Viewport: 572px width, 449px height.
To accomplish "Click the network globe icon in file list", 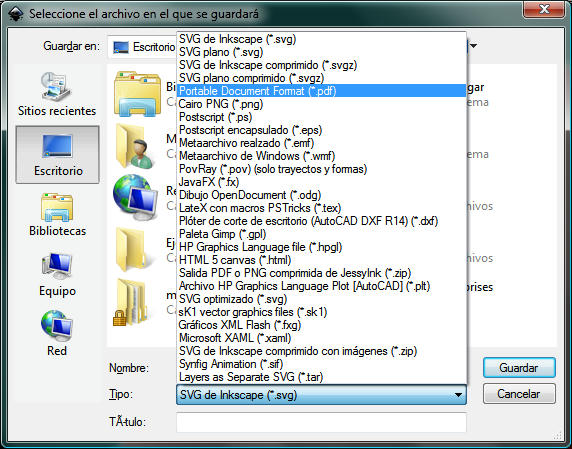I will coord(136,198).
